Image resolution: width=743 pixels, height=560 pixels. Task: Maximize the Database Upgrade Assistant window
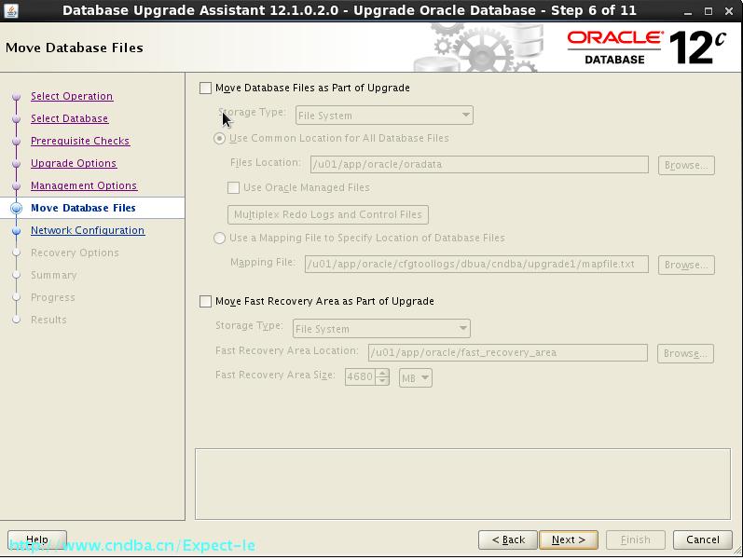tap(709, 11)
